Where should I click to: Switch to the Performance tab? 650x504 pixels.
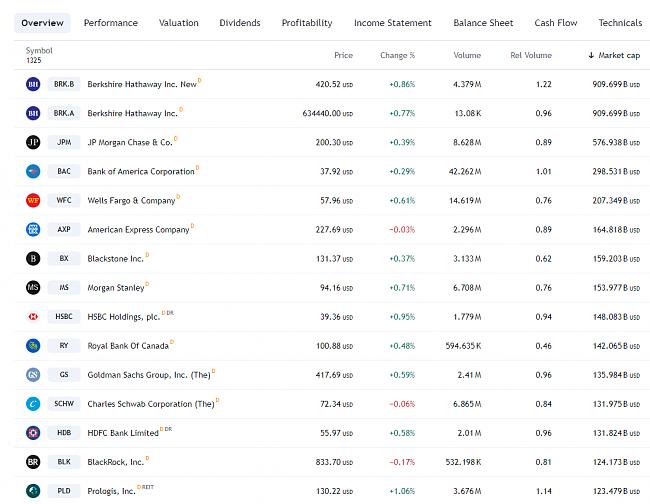click(x=111, y=23)
